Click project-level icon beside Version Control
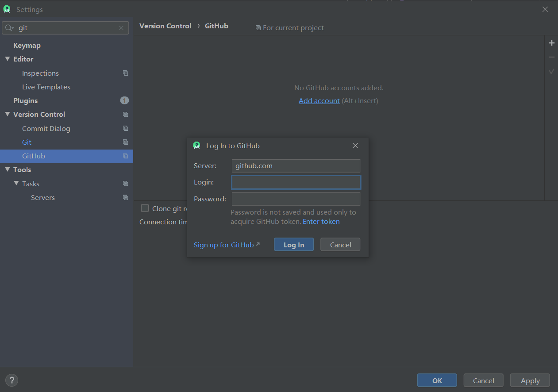The height and width of the screenshot is (392, 558). (x=125, y=114)
